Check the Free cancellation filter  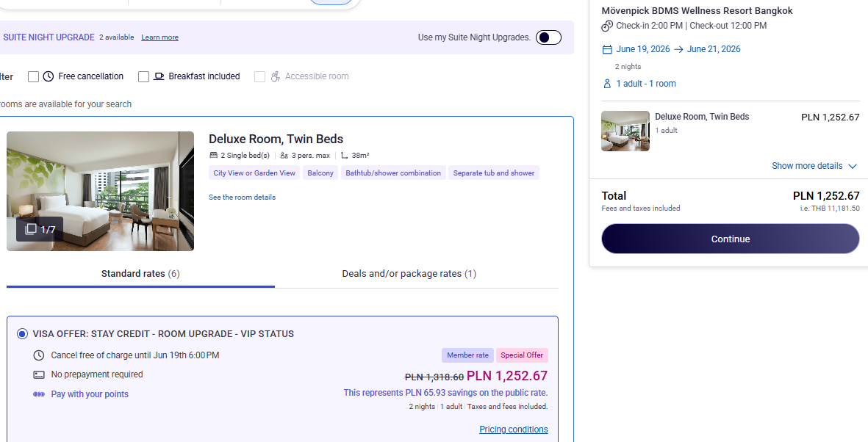(33, 76)
